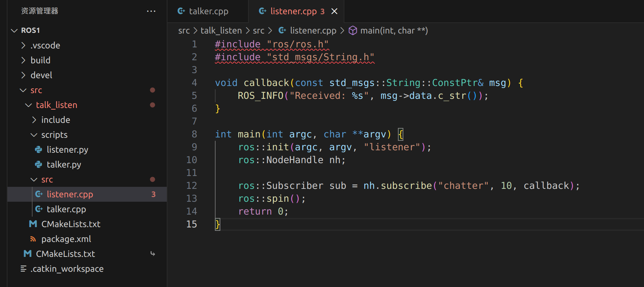The width and height of the screenshot is (644, 287).
Task: Open talker.py in the explorer
Action: [x=64, y=164]
